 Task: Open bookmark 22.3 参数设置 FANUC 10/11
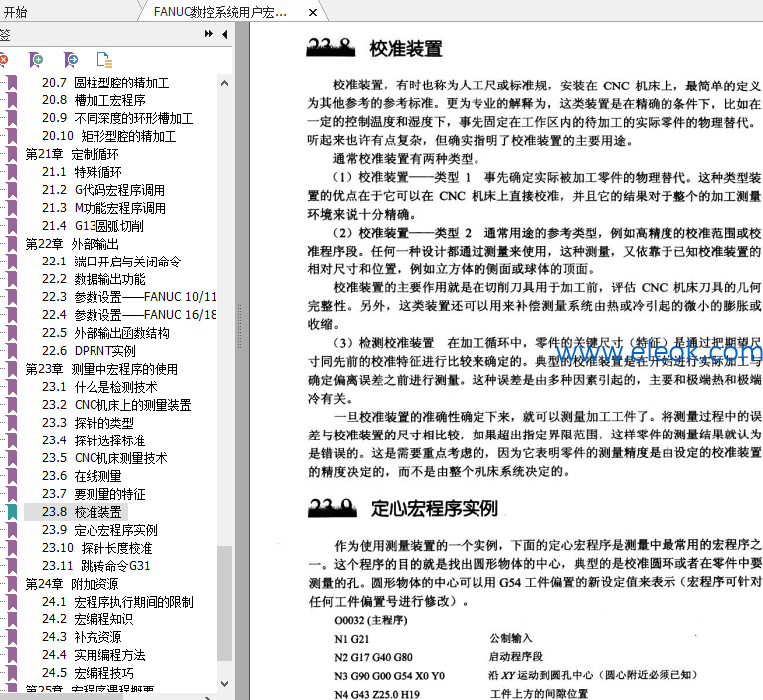point(129,297)
